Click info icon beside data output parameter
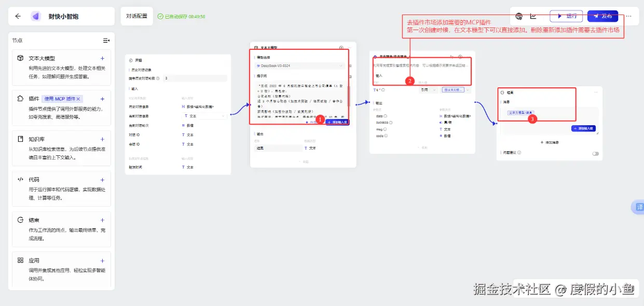This screenshot has width=644, height=306. pos(386,116)
